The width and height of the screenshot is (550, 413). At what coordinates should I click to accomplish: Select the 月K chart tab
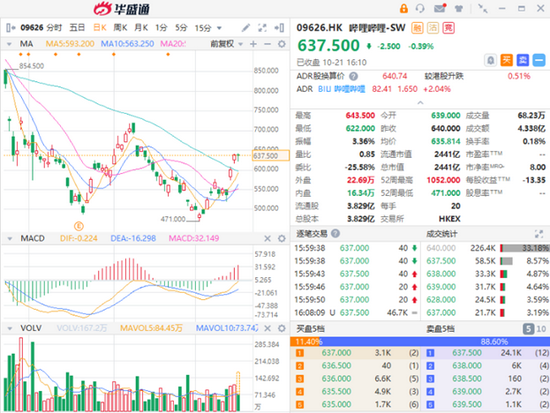[141, 28]
